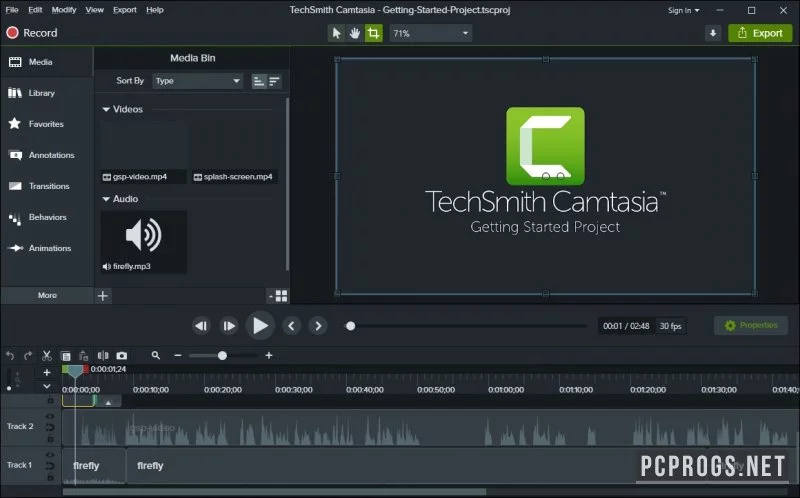Select the arrow Edit mode tool
This screenshot has height=498, width=800.
(x=336, y=33)
